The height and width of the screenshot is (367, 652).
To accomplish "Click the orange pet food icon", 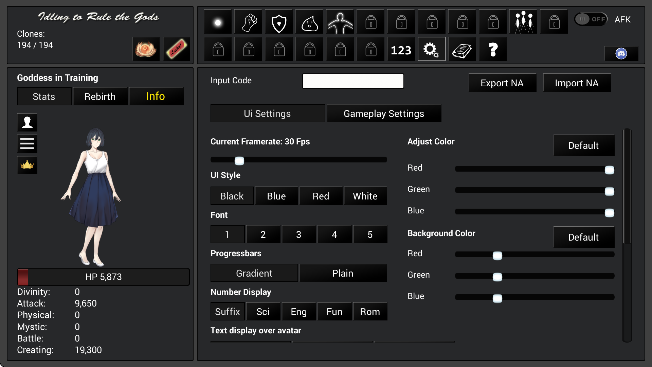I will pyautogui.click(x=146, y=49).
